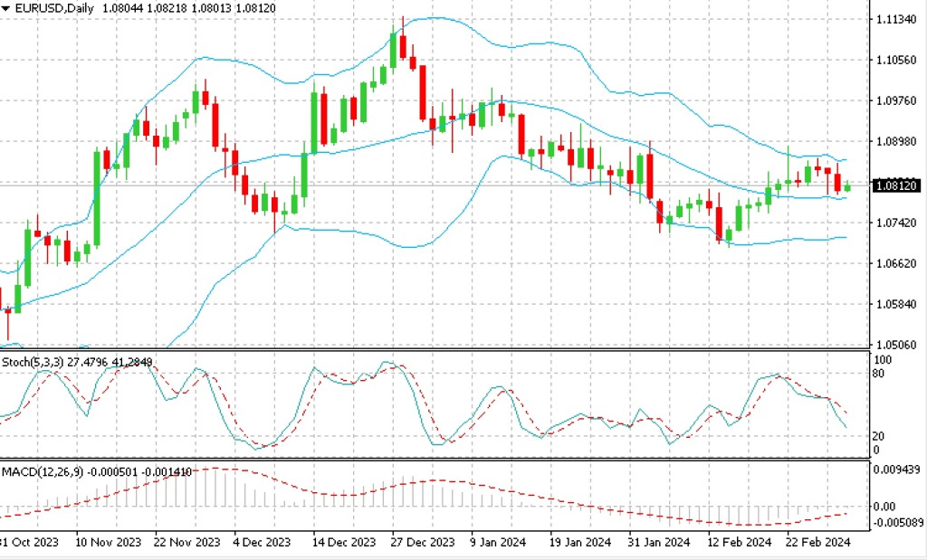Click the 14 Dec 2023 date label
This screenshot has width=927, height=560.
pos(344,543)
